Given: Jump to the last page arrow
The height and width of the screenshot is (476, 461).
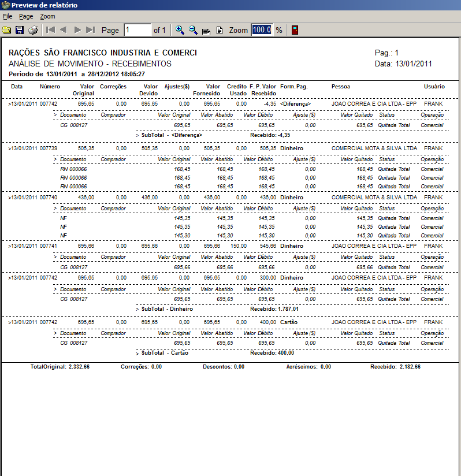Looking at the screenshot, I should [x=90, y=30].
